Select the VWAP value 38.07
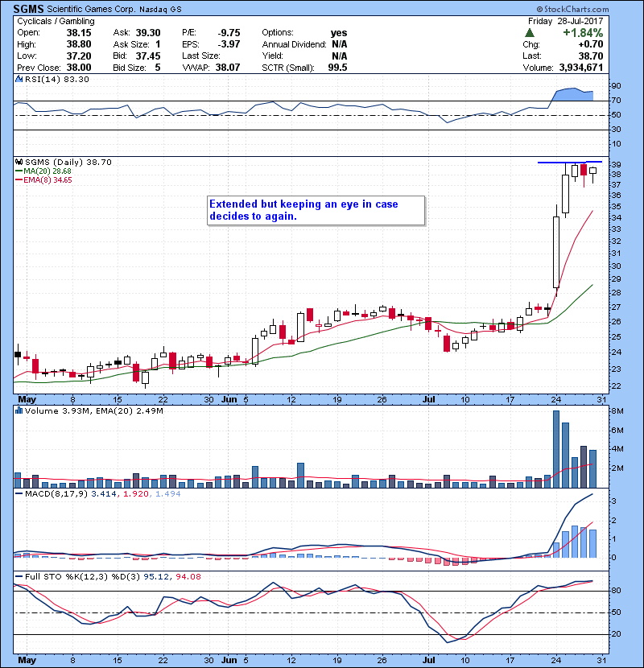Image resolution: width=644 pixels, height=668 pixels. click(228, 68)
